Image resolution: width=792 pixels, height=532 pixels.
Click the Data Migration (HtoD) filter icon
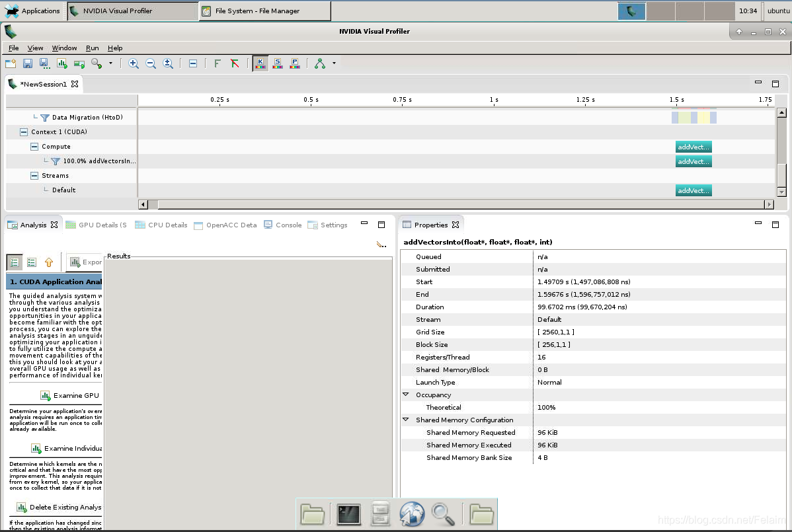click(x=45, y=118)
